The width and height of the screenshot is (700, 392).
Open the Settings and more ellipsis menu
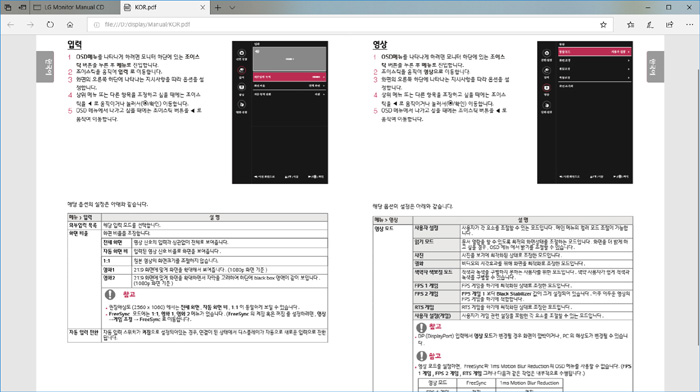689,25
